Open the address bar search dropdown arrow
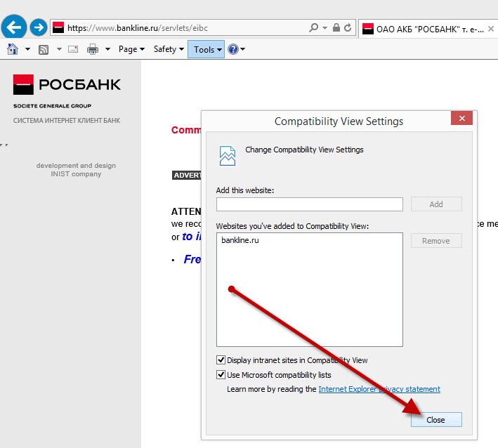 [325, 28]
